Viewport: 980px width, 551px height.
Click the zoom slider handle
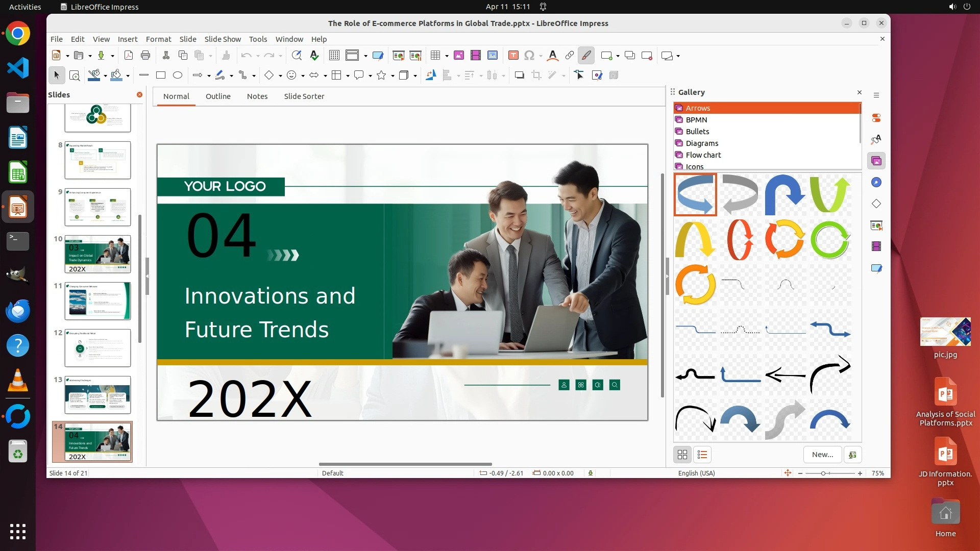click(823, 473)
